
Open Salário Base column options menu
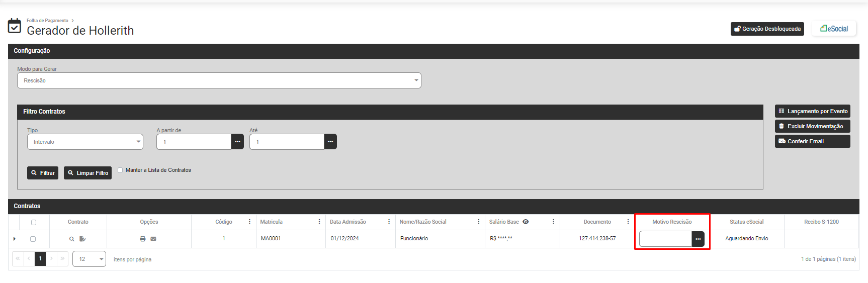pyautogui.click(x=554, y=222)
